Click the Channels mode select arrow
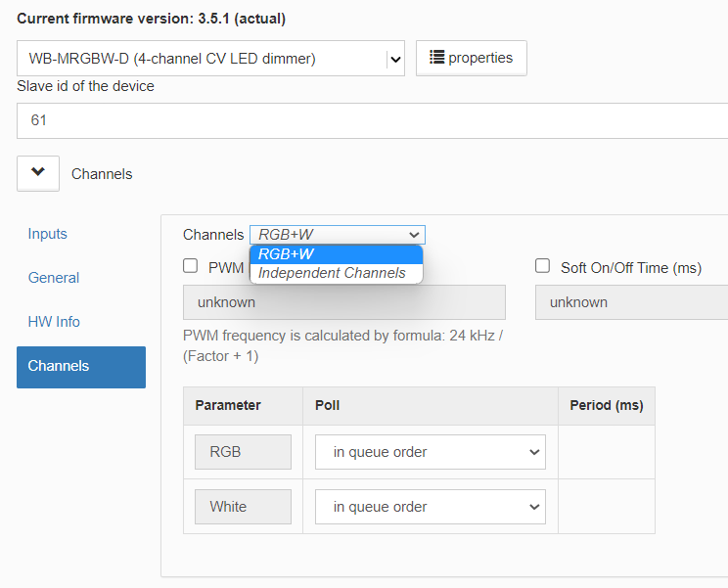Viewport: 728px width, 588px height. click(414, 235)
